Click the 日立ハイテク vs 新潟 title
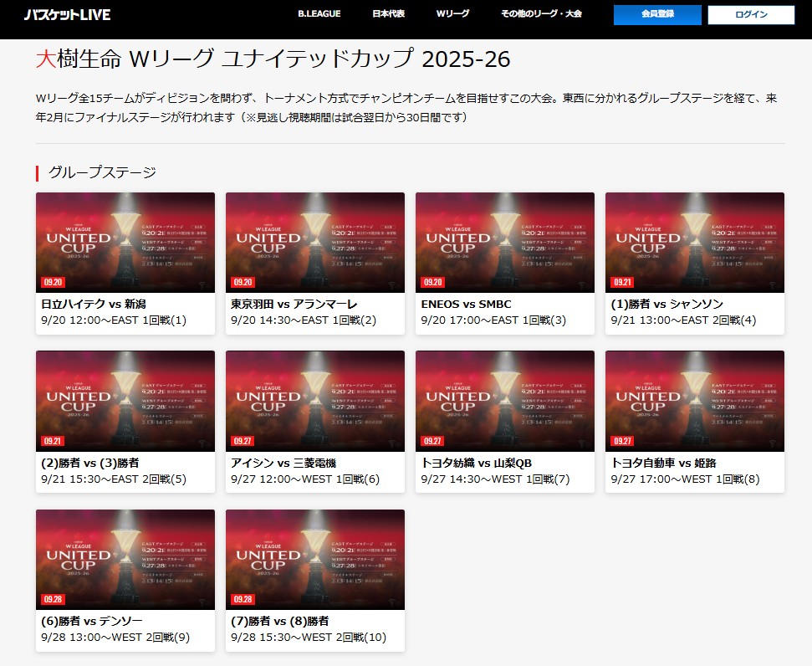The width and height of the screenshot is (812, 666). (x=93, y=305)
